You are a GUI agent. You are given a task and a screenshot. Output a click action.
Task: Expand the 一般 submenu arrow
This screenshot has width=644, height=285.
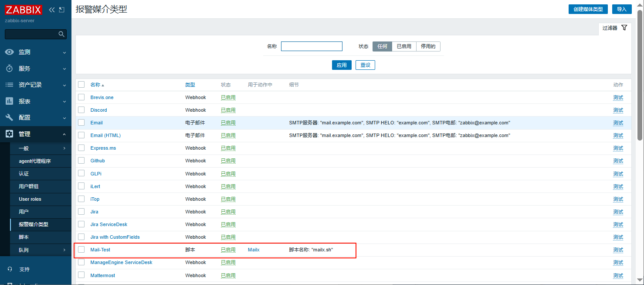[x=64, y=148]
